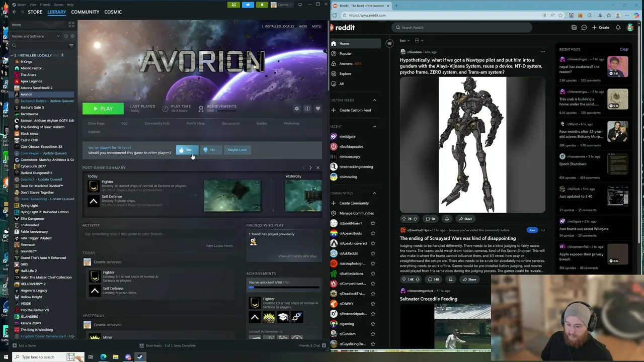The width and height of the screenshot is (644, 362).
Task: Toggle ready-to-play filter icon in library
Action: 72,36
